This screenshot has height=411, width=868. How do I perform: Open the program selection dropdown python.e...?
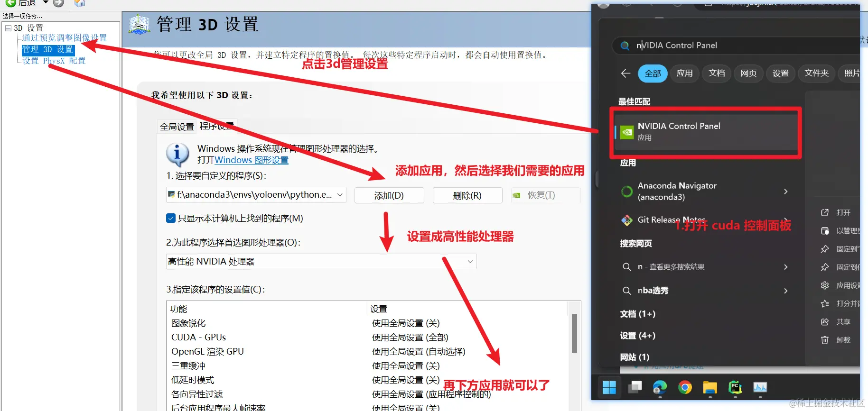[256, 195]
